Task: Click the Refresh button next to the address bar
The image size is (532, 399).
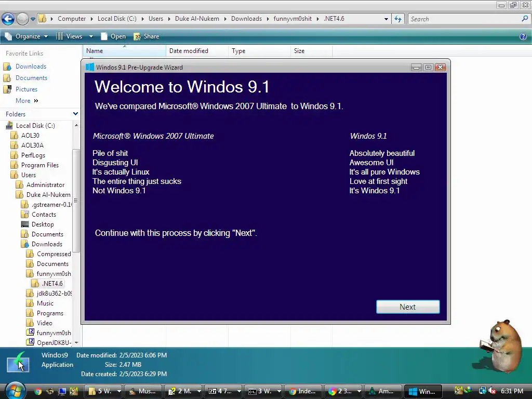Action: [397, 19]
